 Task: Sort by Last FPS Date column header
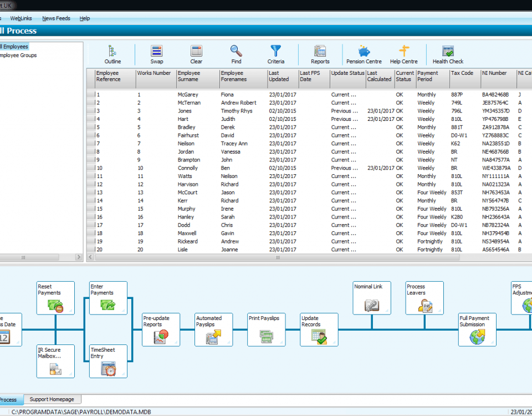[314, 79]
